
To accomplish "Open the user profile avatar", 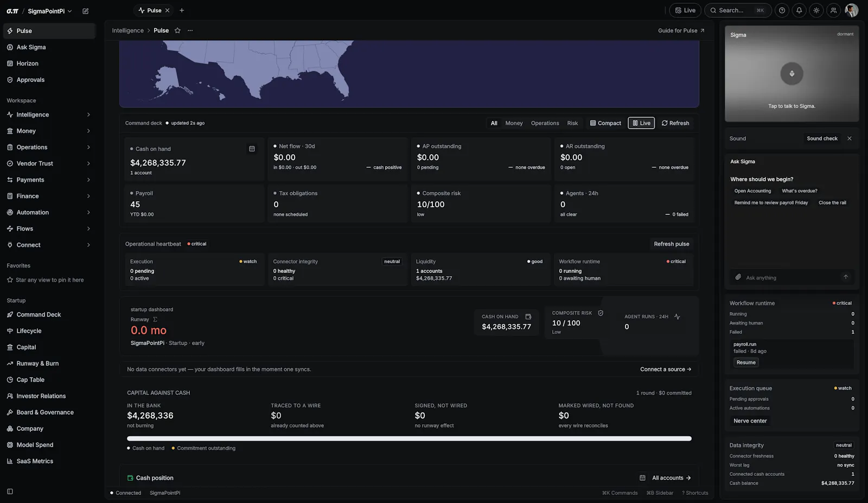I will point(852,10).
